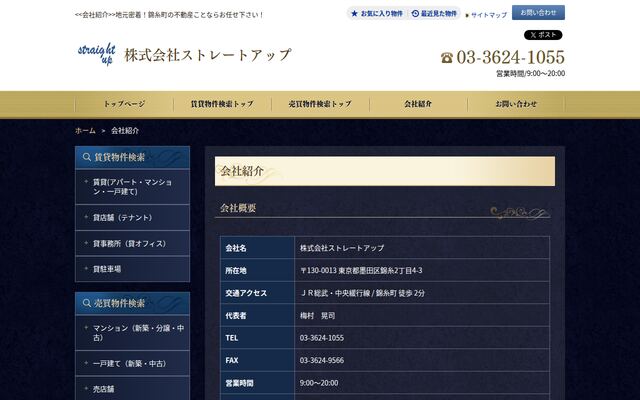Click the magnifier icon in 賃貸物件検索 header
640x400 pixels.
(x=87, y=157)
